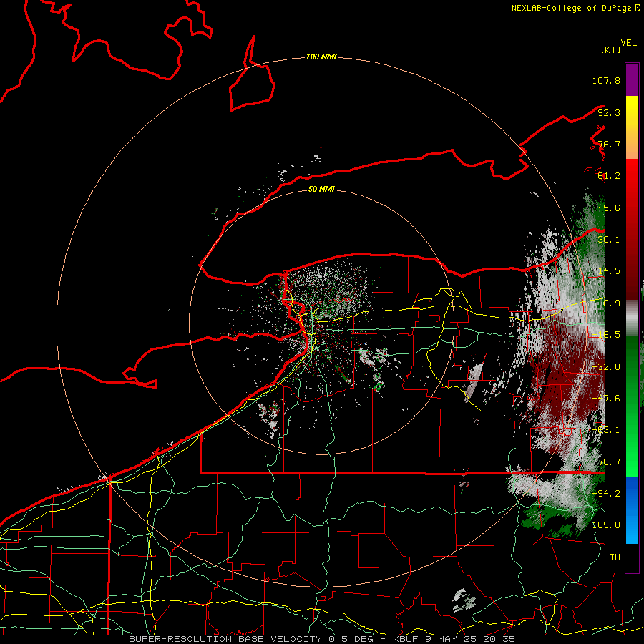Click the gray near-zero segment of color bar
Viewport: 644px width, 644px height.
click(632, 318)
